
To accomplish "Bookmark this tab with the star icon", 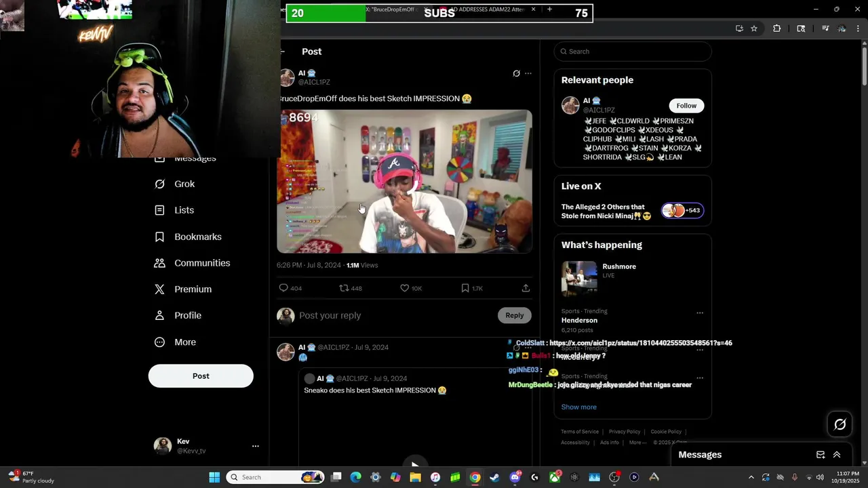I will point(754,28).
